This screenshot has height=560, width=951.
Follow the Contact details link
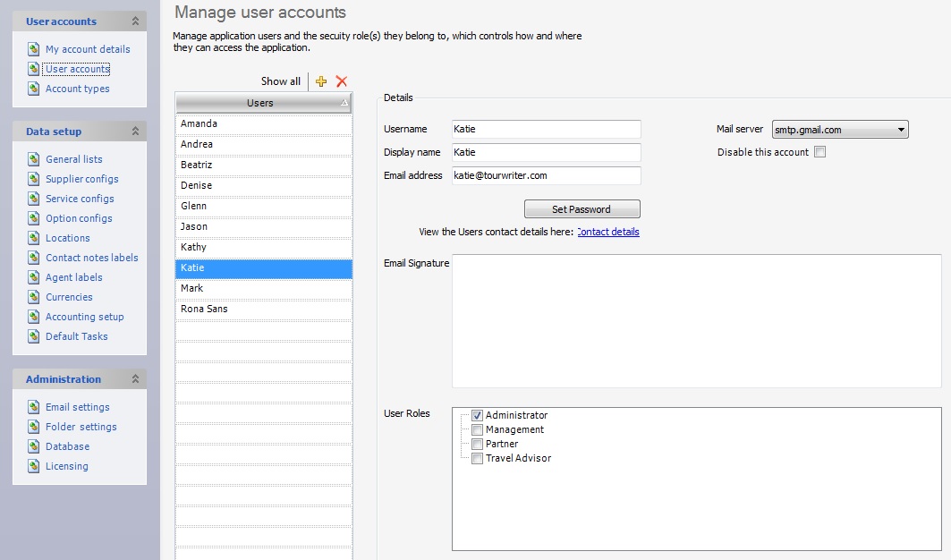(x=608, y=232)
